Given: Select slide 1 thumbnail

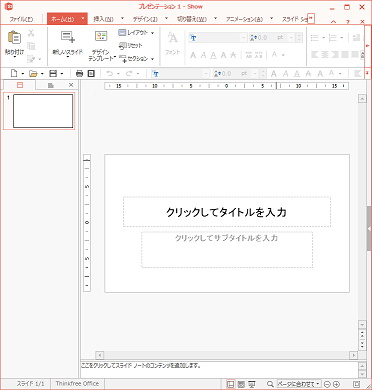Looking at the screenshot, I should (43, 111).
